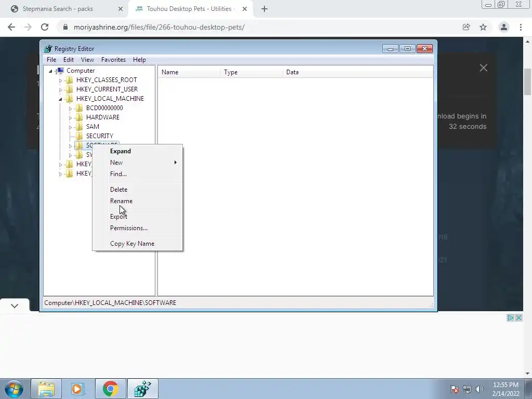Bookmark this page with the star icon
Image resolution: width=532 pixels, height=399 pixels.
coord(483,27)
